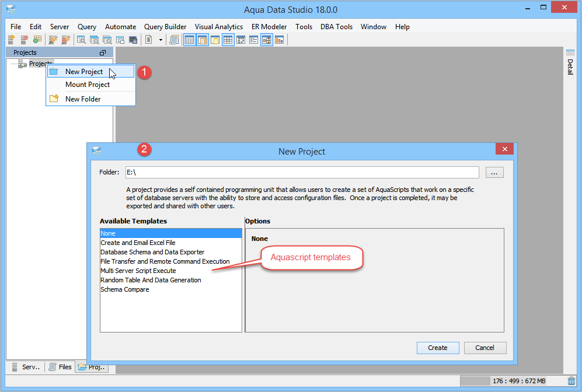The height and width of the screenshot is (392, 582).
Task: Open the DBA Tools menu
Action: 337,27
